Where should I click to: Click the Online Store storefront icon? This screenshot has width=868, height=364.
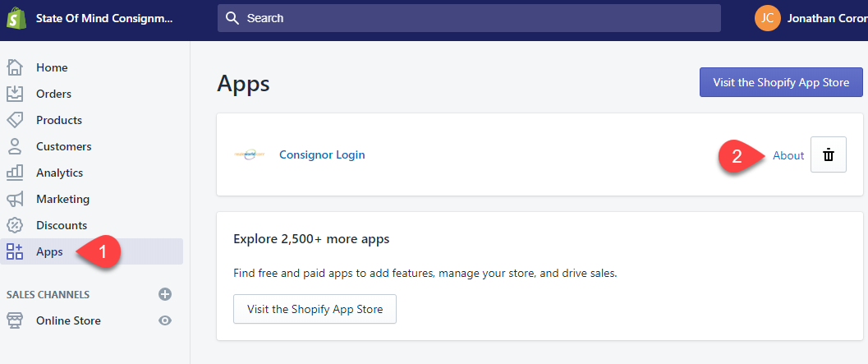pyautogui.click(x=15, y=320)
